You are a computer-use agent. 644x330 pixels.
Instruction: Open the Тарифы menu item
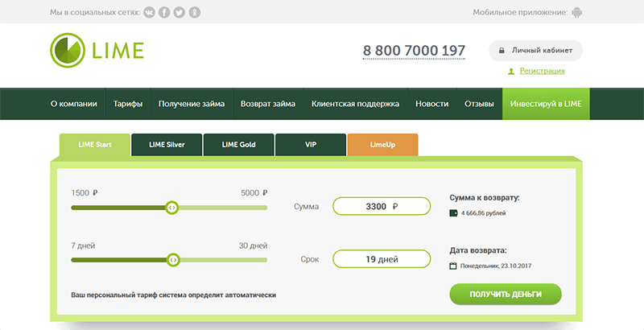coord(128,104)
